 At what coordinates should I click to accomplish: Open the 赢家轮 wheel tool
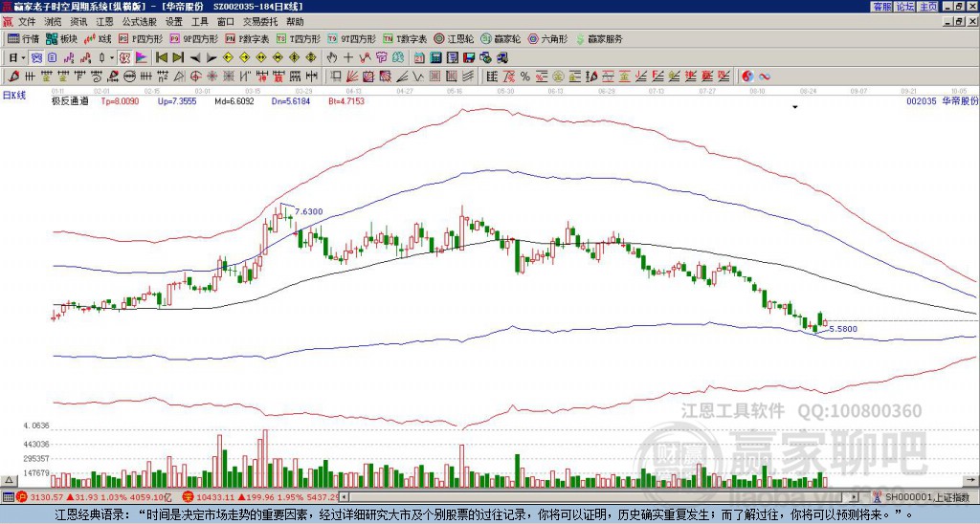click(x=501, y=38)
